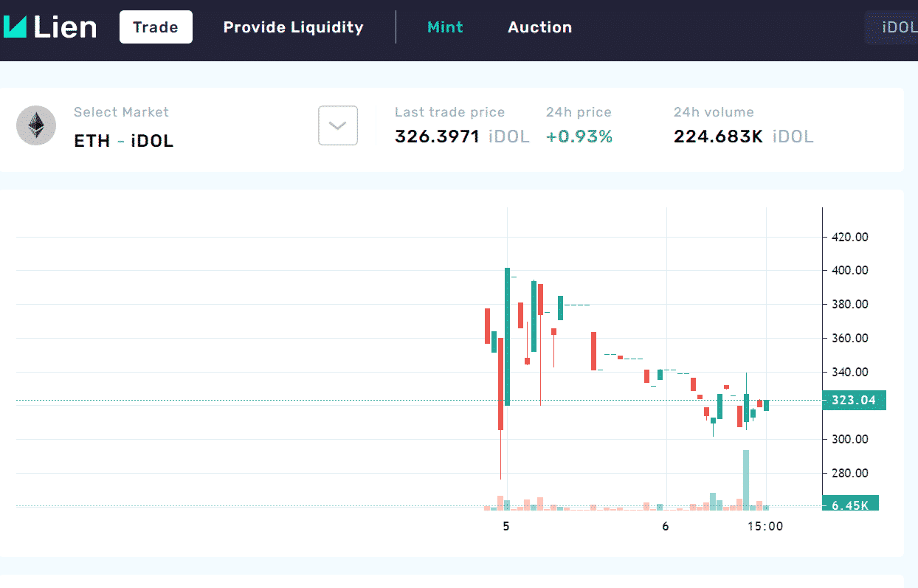Click the date 6 axis label
918x588 pixels.
(666, 527)
